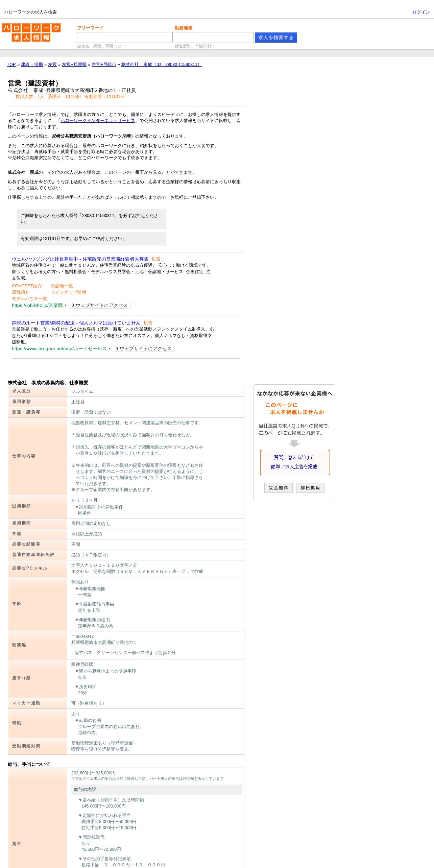
Task: Click the 分譲地一覧 ad sitelink
Action: tap(62, 286)
